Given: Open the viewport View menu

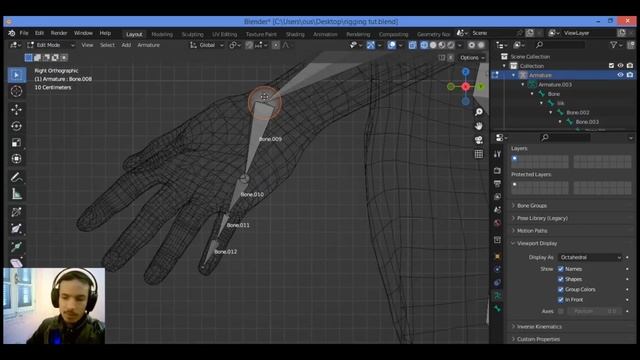Looking at the screenshot, I should (87, 45).
